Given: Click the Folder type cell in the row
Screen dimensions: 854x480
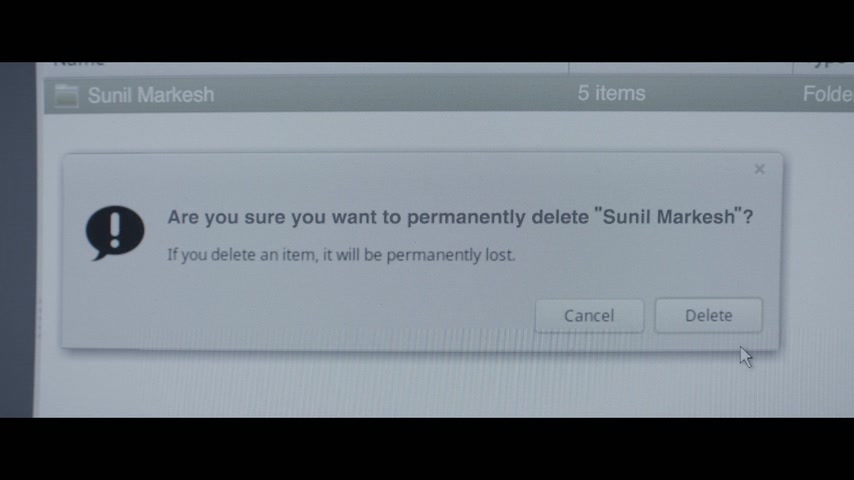Looking at the screenshot, I should click(828, 94).
